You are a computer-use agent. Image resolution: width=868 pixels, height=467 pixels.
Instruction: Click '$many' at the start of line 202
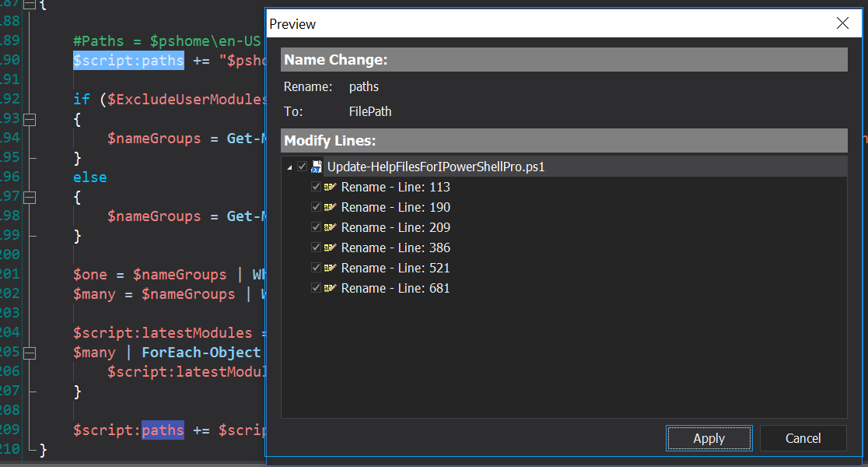pyautogui.click(x=94, y=294)
